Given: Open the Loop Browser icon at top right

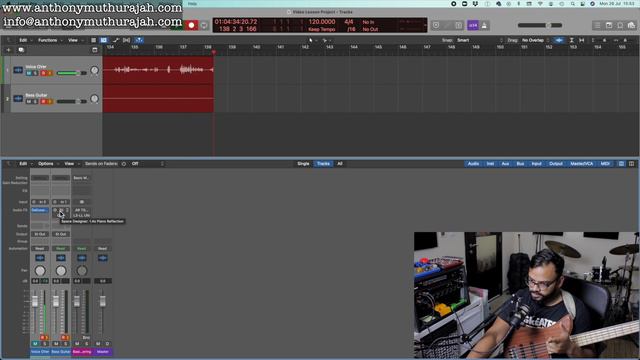Looking at the screenshot, I should pos(620,25).
